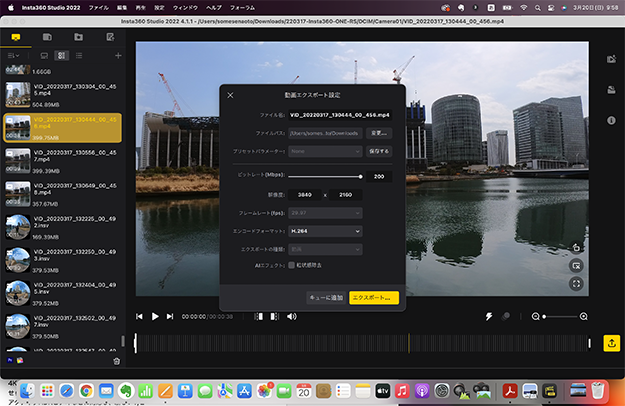
Task: Click the yellow export icon beside the timeline
Action: point(611,343)
